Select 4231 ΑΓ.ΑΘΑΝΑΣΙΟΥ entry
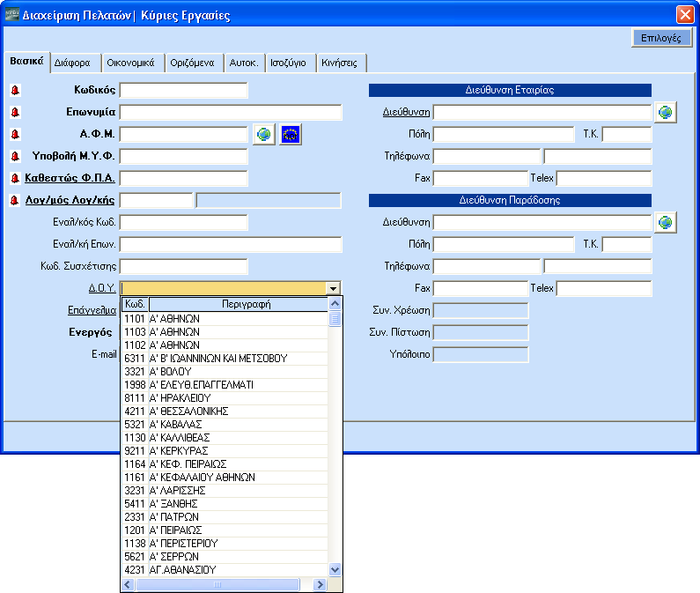 225,570
